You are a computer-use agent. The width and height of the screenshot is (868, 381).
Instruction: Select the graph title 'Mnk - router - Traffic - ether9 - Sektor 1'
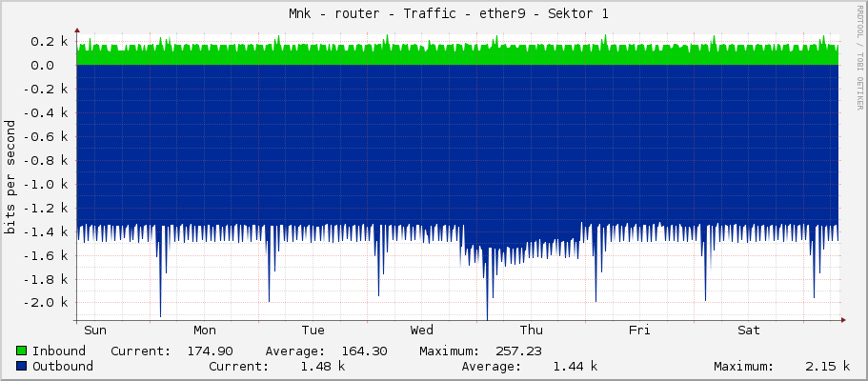[449, 14]
